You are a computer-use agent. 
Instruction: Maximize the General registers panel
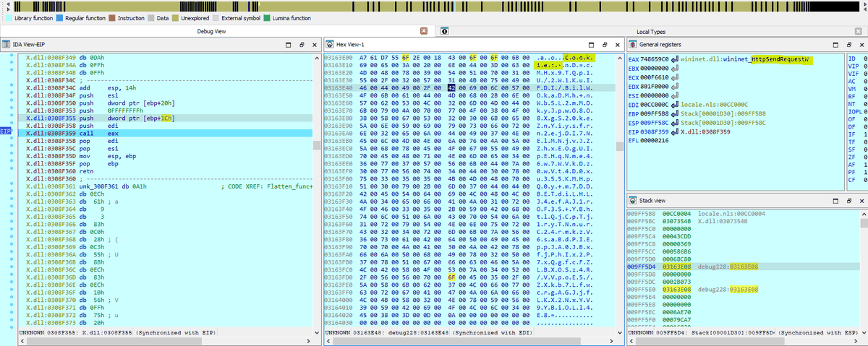pos(835,45)
